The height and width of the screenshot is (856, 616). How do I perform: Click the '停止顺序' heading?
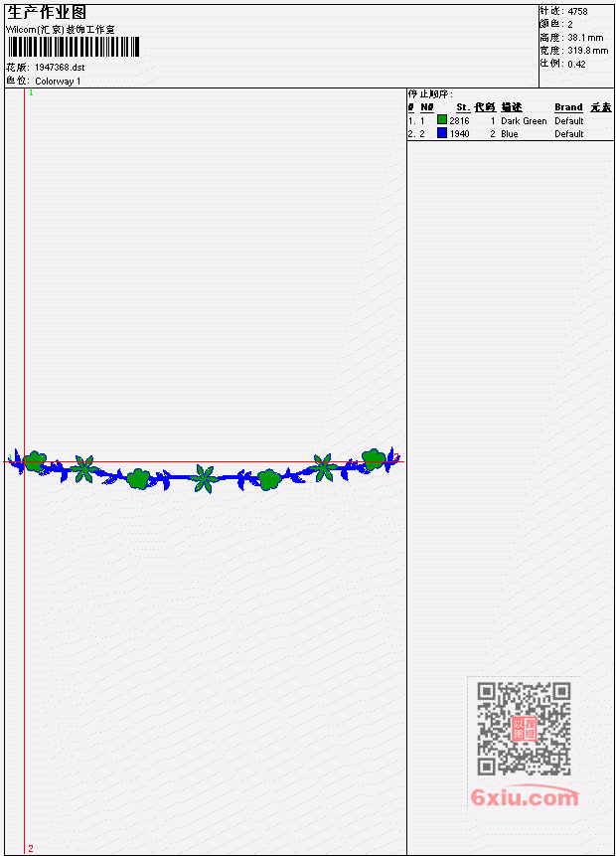430,93
